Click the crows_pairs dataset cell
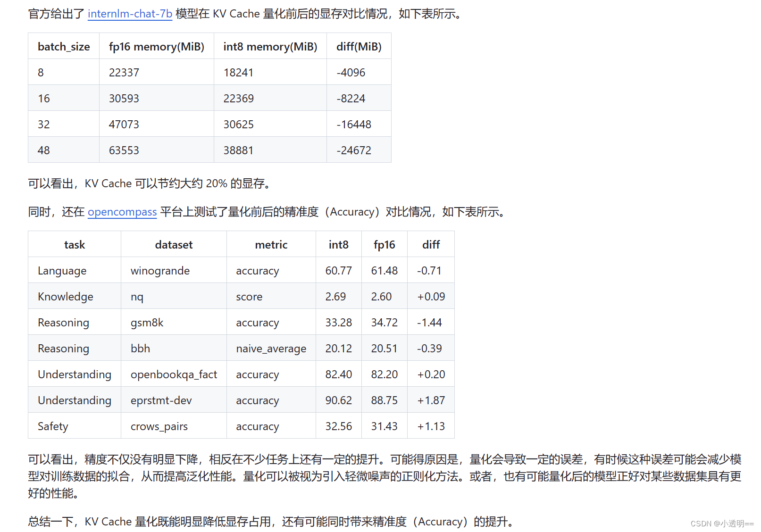 click(159, 426)
